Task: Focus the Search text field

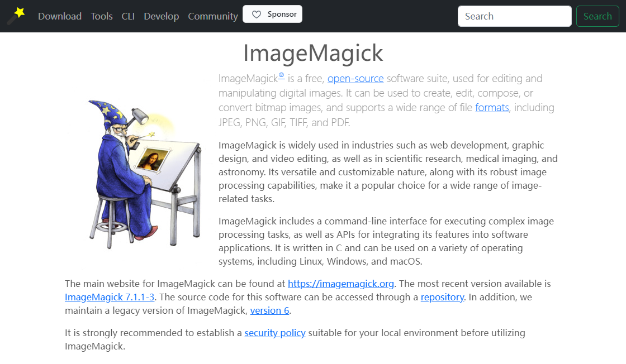Action: point(514,16)
